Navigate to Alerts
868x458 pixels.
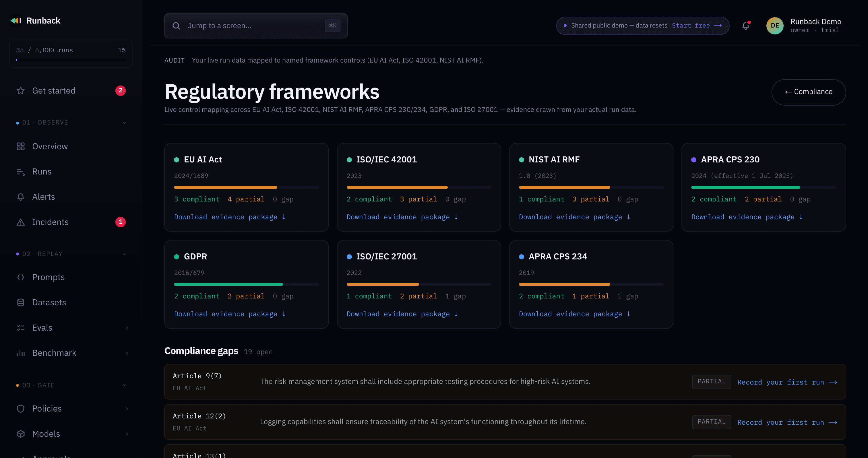[71, 197]
